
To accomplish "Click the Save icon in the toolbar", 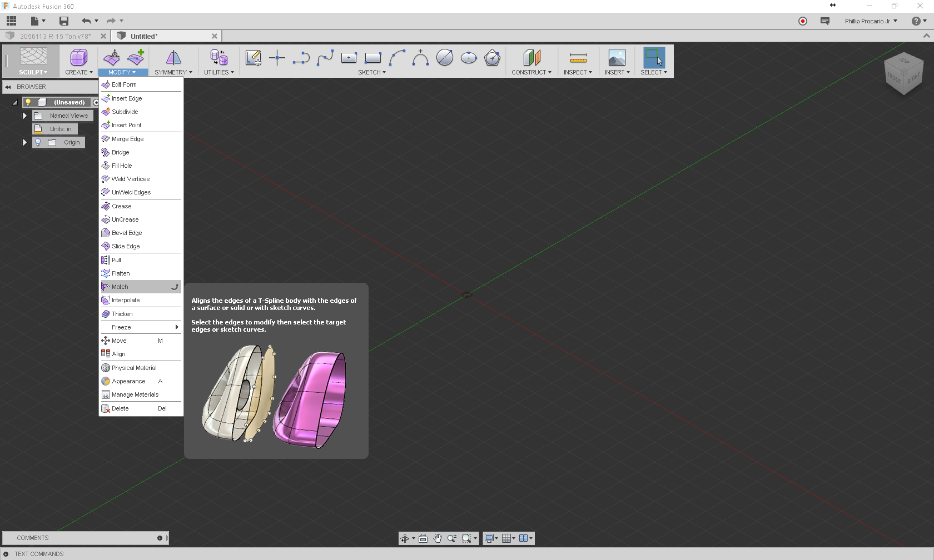I will [x=63, y=21].
